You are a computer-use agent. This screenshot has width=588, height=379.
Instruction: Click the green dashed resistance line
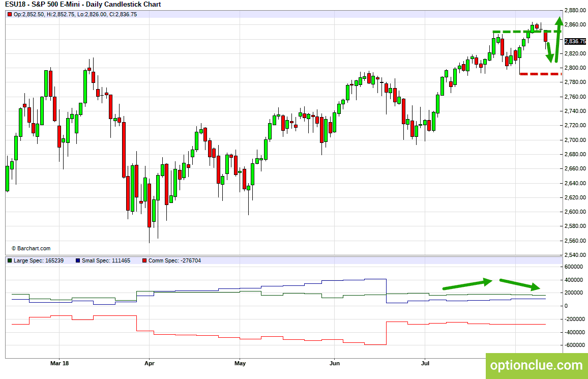(x=526, y=32)
